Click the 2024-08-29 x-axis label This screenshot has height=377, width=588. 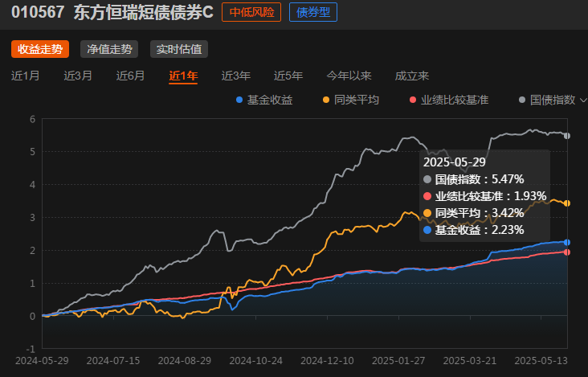point(185,360)
